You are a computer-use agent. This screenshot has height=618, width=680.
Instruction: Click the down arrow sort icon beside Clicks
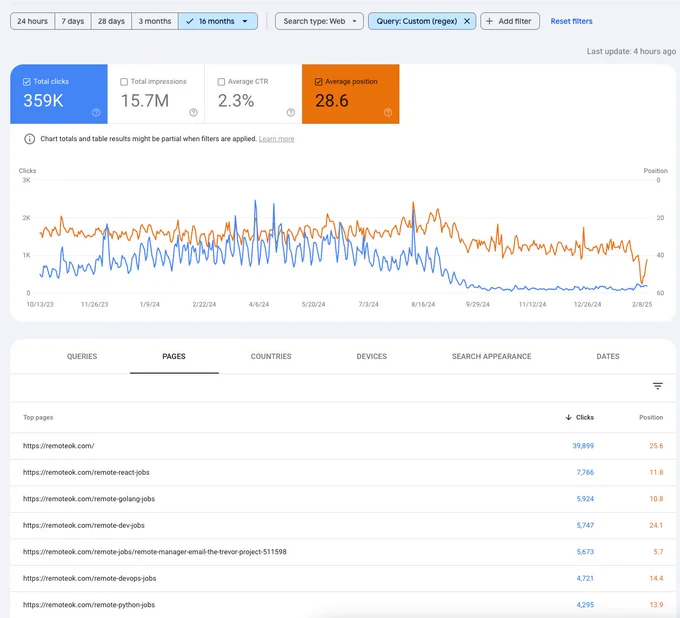tap(569, 417)
